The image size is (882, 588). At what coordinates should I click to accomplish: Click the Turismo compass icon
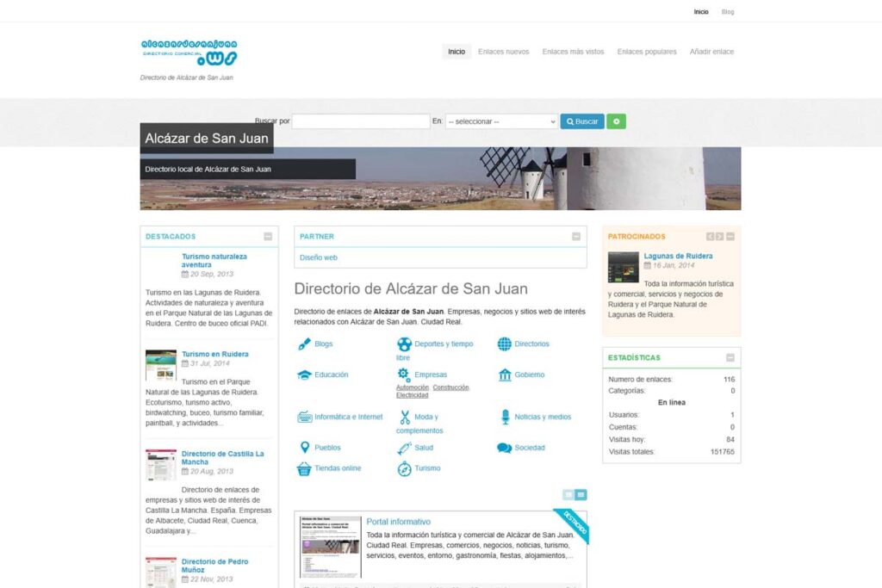click(x=404, y=469)
